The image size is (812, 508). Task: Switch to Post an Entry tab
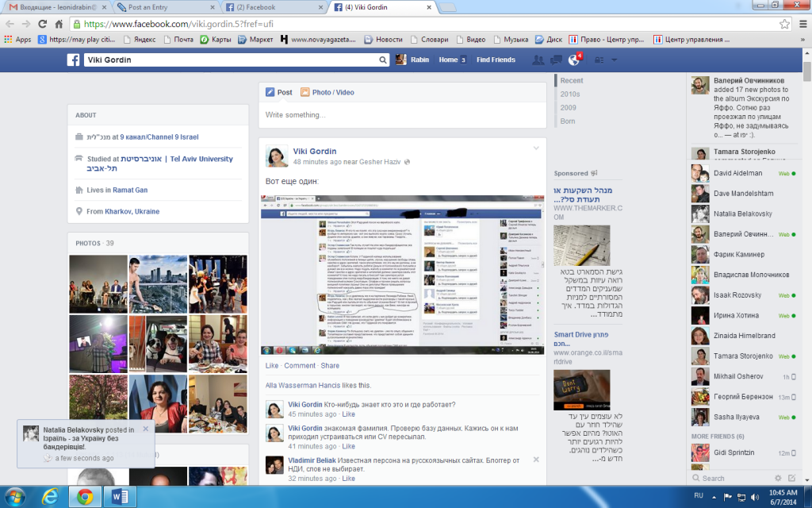pos(166,7)
